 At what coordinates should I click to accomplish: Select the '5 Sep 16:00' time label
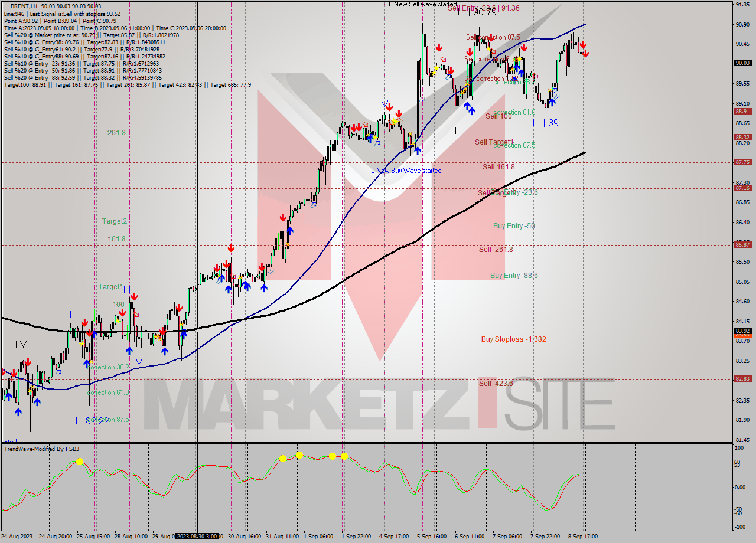[432, 537]
